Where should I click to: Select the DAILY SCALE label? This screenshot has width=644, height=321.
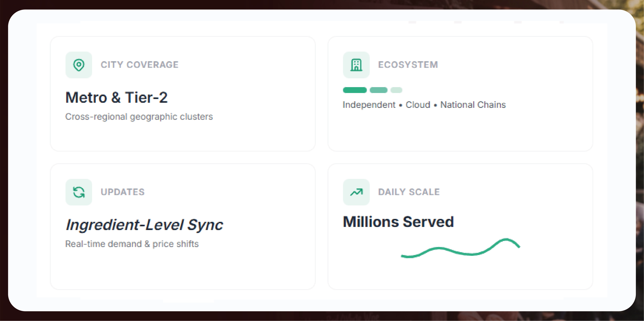[409, 192]
